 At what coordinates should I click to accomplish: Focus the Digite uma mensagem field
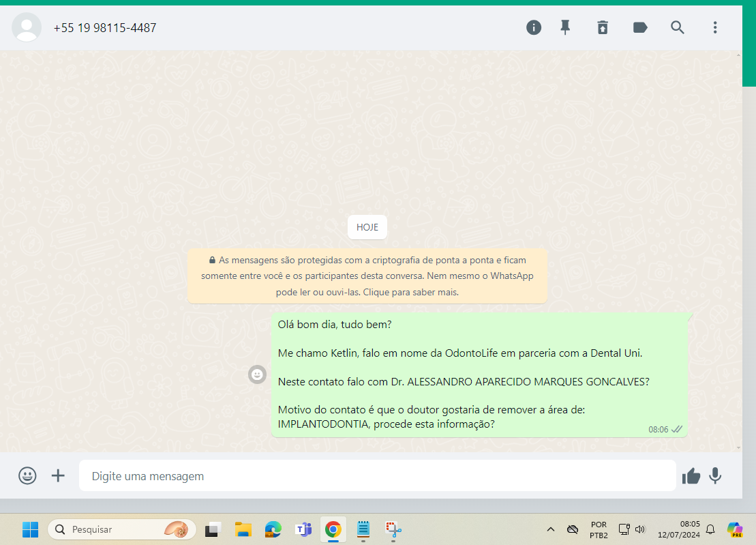(378, 475)
